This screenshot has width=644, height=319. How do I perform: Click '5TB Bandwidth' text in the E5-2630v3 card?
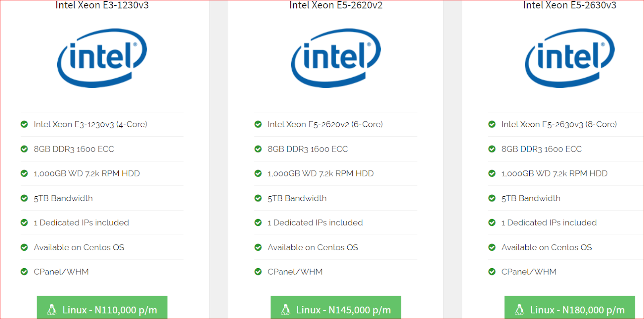point(531,198)
